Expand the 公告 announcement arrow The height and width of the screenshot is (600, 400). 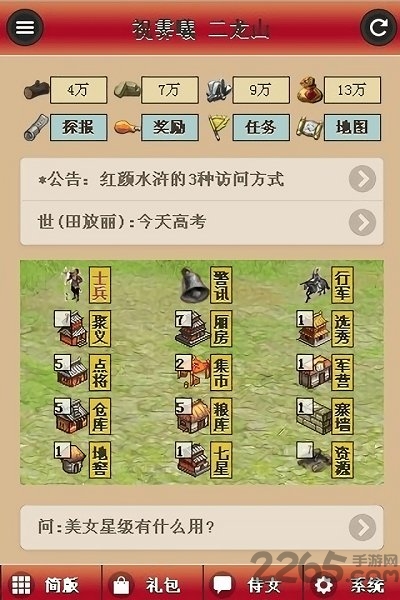[362, 179]
